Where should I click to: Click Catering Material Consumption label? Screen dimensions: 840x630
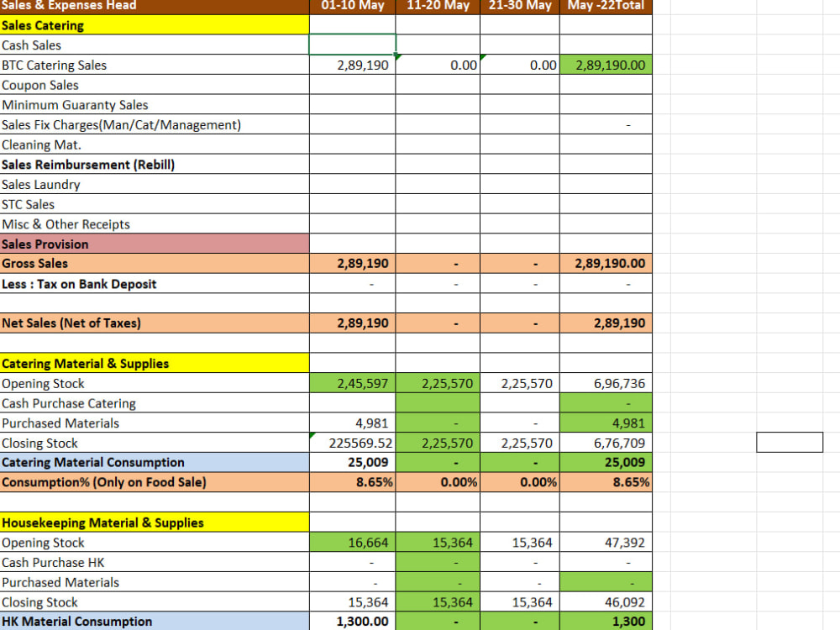(x=93, y=462)
